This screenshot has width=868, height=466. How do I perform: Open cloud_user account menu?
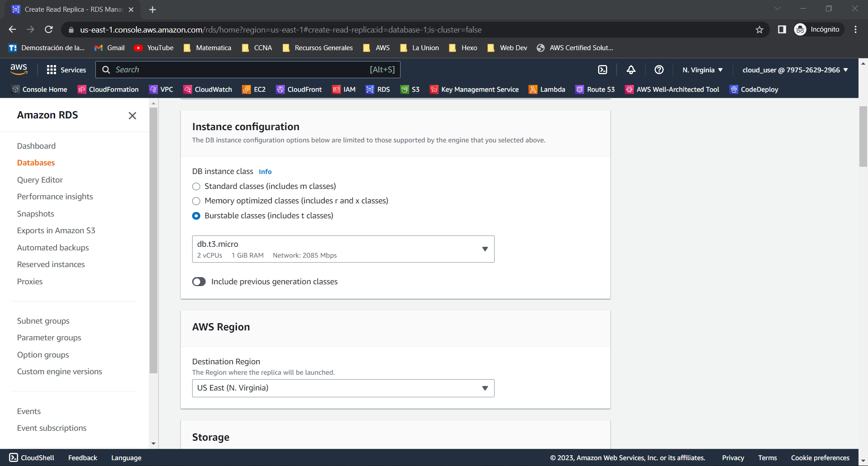click(795, 70)
